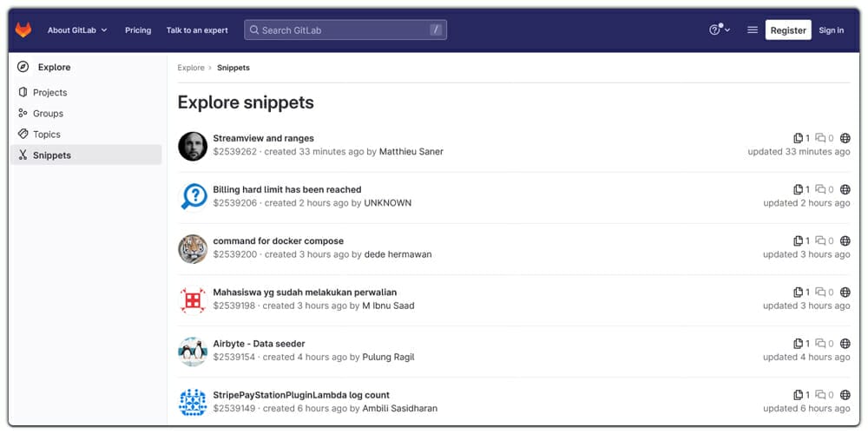
Task: Click the slash shortcut key hint
Action: (x=437, y=30)
